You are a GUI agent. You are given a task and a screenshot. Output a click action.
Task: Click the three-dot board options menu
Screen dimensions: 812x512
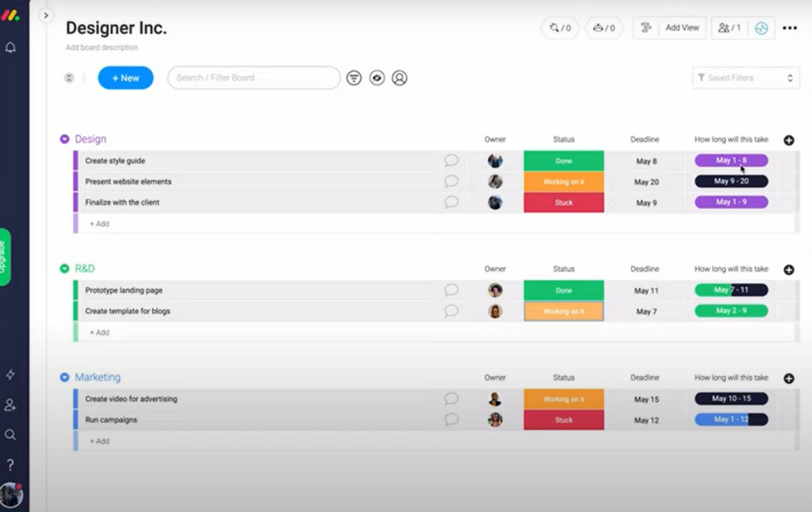[790, 28]
